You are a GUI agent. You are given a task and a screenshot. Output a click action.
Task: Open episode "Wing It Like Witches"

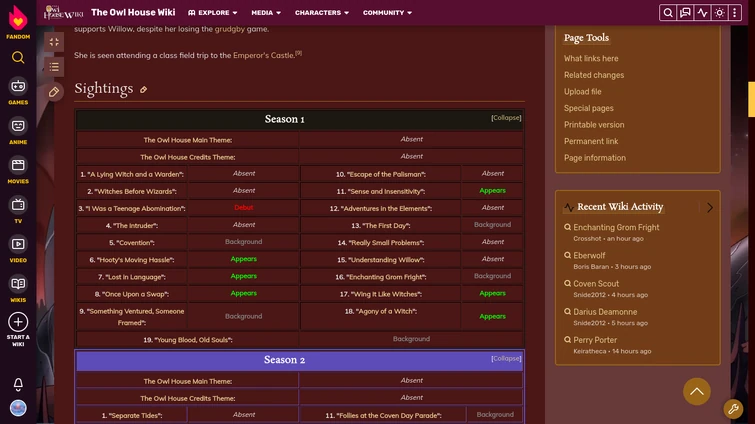tap(384, 294)
